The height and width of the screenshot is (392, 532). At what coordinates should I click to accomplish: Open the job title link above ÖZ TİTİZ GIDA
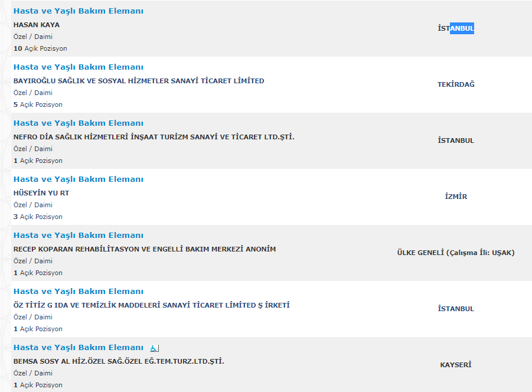click(78, 292)
